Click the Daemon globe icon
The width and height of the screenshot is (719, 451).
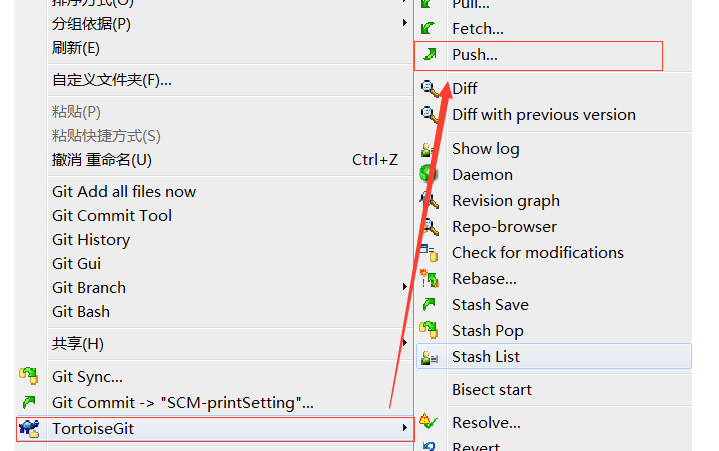(429, 174)
